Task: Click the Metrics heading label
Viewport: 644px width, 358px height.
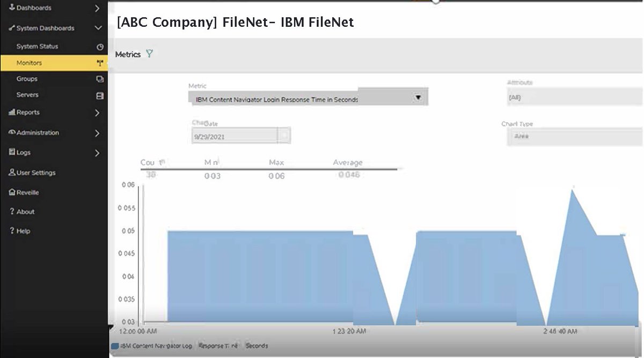Action: 128,54
